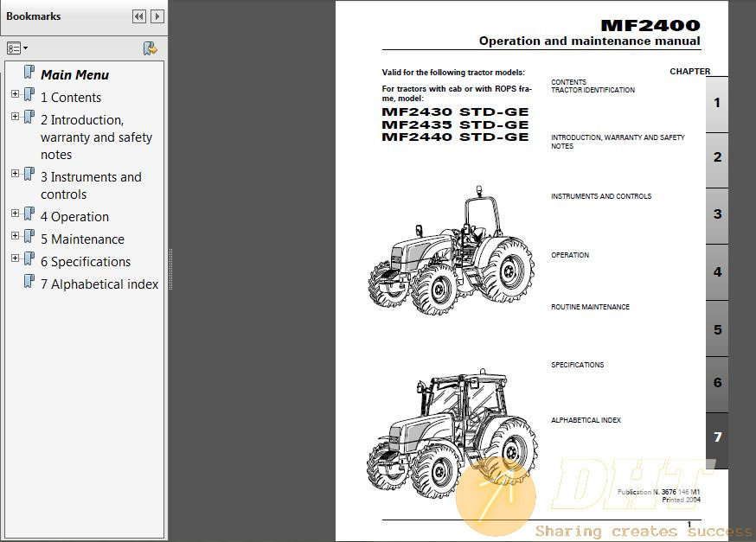The image size is (756, 542).
Task: Click the dark chapter tab 7
Action: [x=717, y=440]
